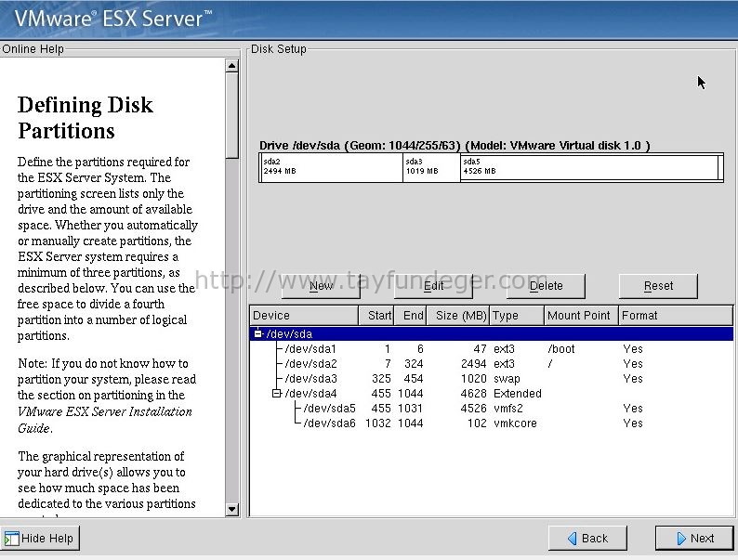Select the /dev/sda1 partition row
This screenshot has width=738, height=560.
pos(491,349)
